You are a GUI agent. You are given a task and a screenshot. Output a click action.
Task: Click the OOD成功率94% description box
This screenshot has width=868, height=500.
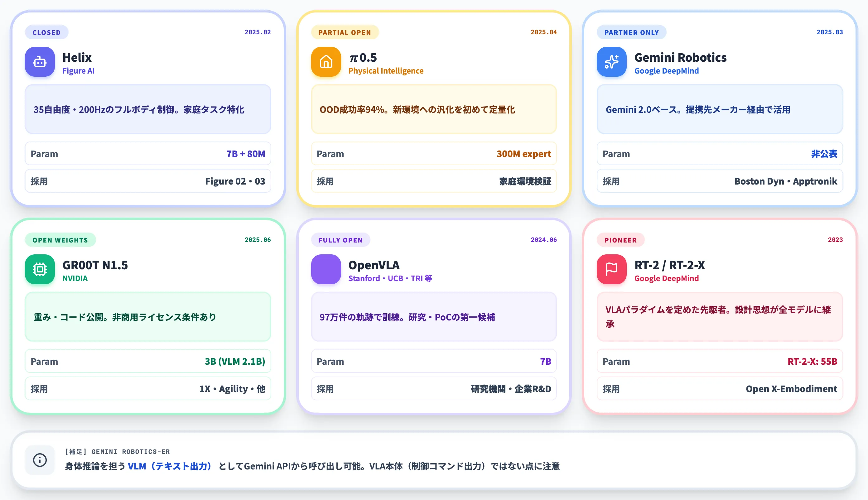pos(434,109)
